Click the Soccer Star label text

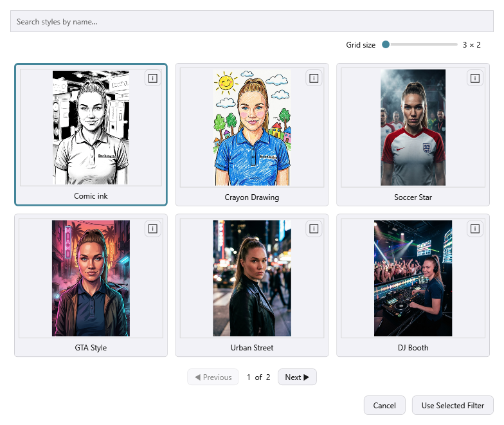(413, 197)
